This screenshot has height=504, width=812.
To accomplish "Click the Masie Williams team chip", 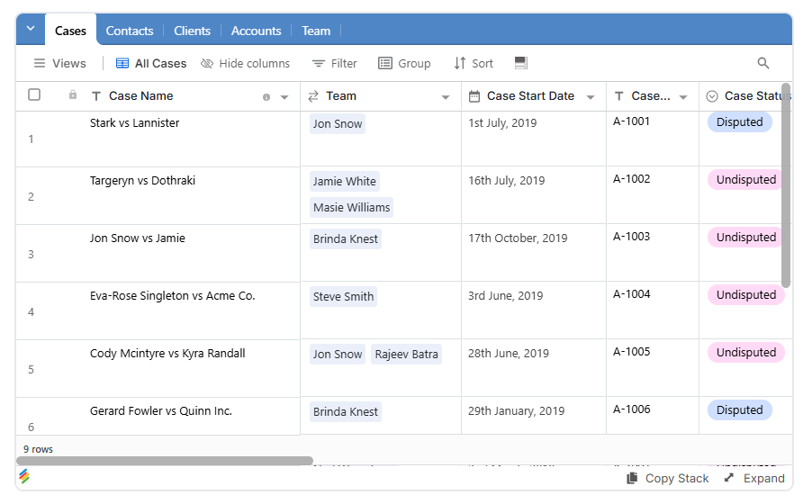I will pyautogui.click(x=352, y=207).
